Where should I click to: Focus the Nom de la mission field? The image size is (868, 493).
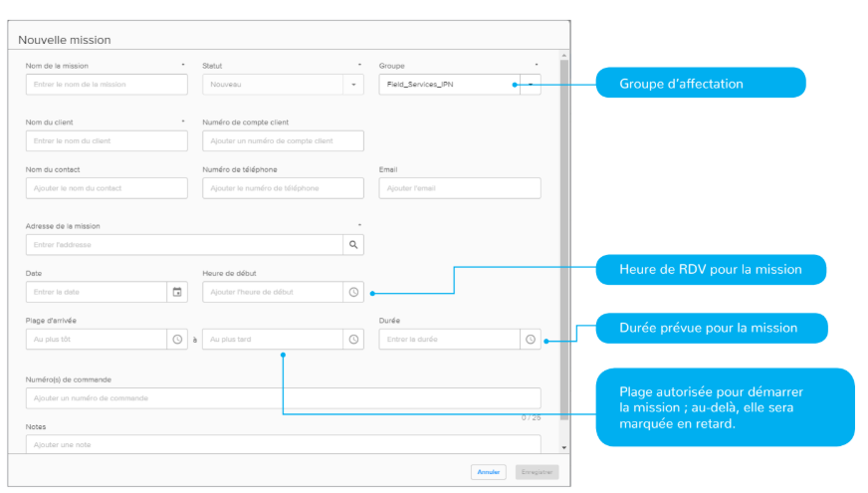[107, 85]
